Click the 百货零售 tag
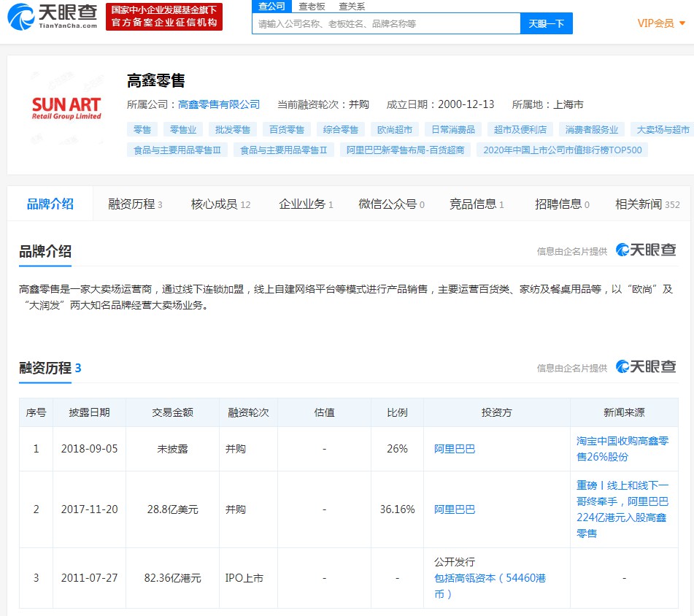Image resolution: width=694 pixels, height=616 pixels. [286, 129]
